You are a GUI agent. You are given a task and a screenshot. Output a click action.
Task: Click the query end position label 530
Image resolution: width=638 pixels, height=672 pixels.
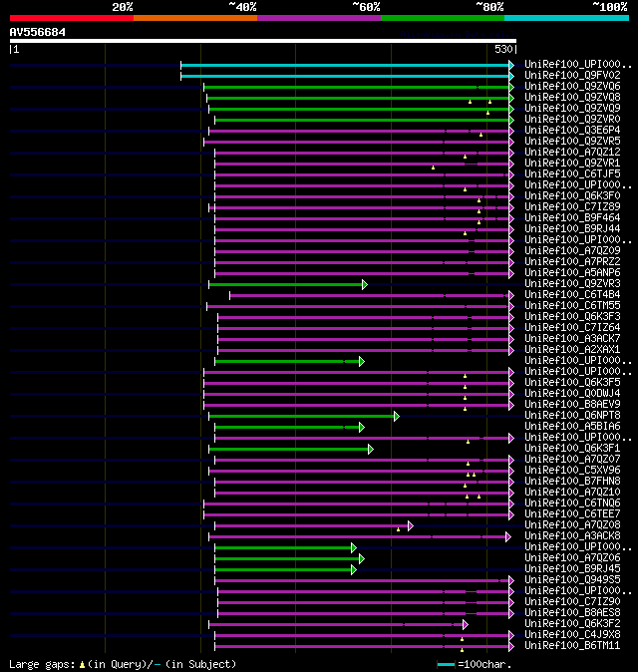coord(503,49)
